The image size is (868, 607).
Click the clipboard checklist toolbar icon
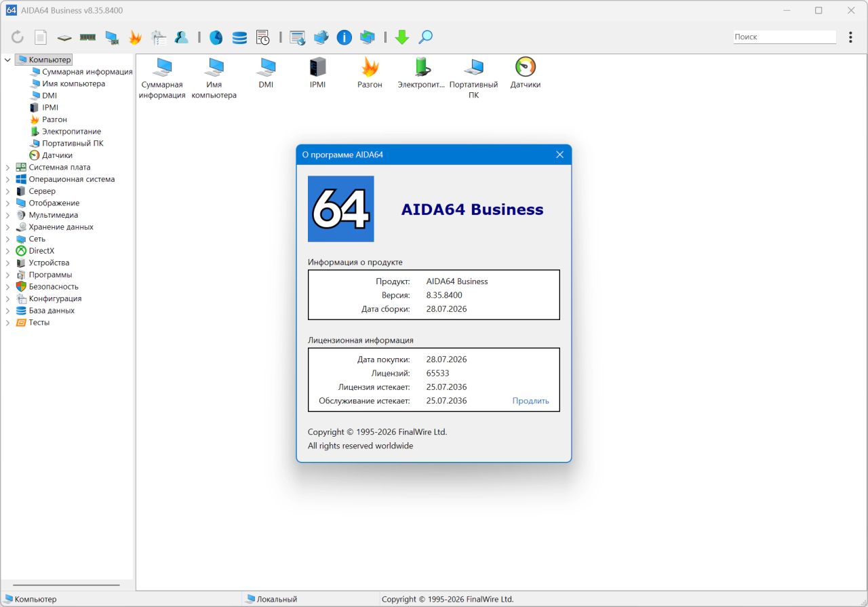click(x=159, y=37)
